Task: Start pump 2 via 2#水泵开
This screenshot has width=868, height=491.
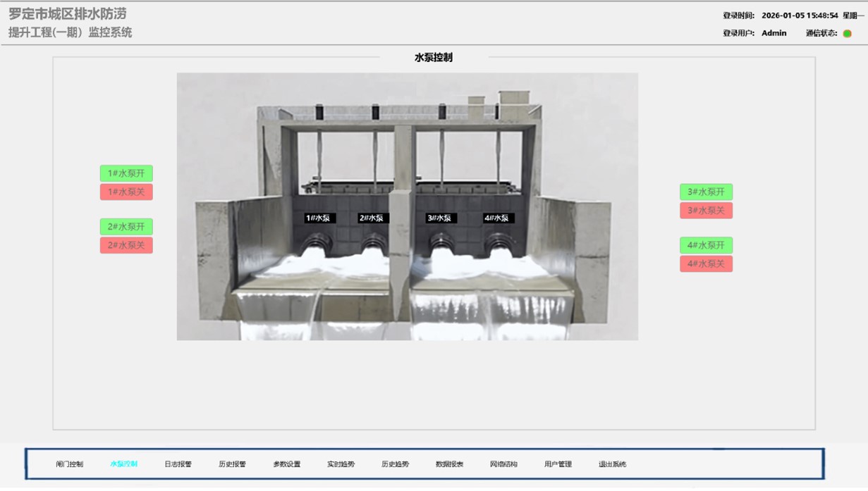Action: (126, 227)
